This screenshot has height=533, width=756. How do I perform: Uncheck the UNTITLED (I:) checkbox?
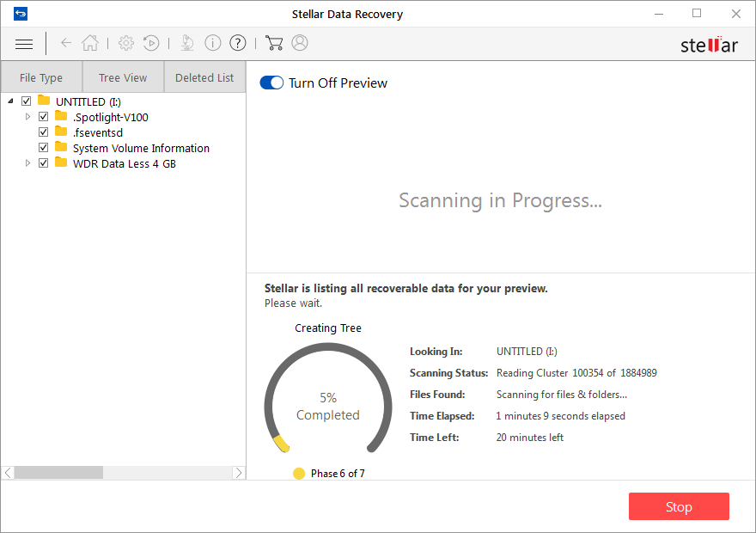[x=27, y=101]
